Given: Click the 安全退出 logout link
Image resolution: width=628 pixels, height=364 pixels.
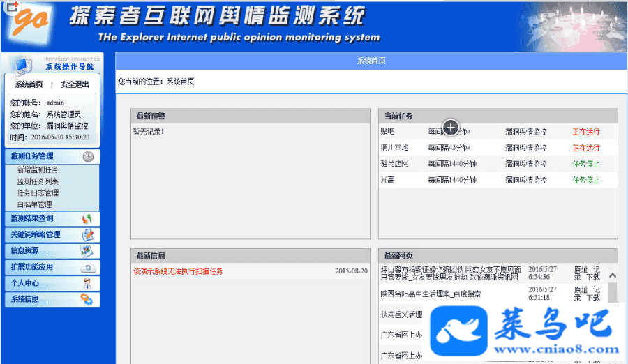Looking at the screenshot, I should click(75, 84).
